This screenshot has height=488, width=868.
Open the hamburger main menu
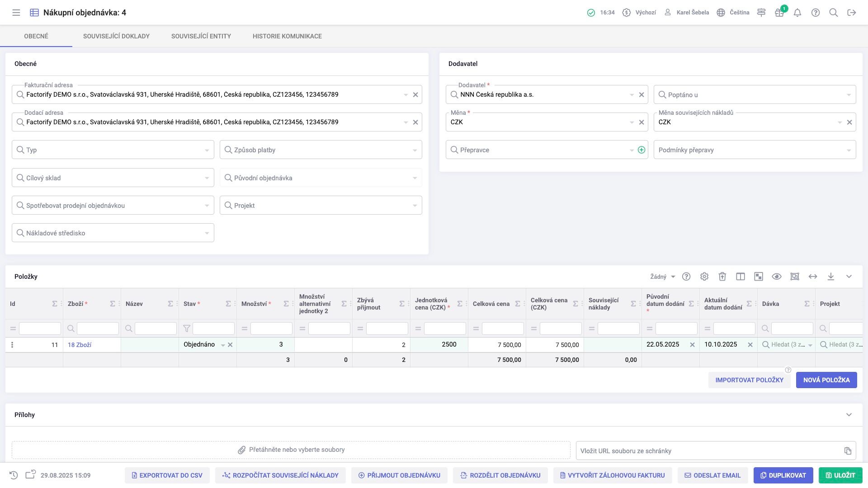(16, 13)
